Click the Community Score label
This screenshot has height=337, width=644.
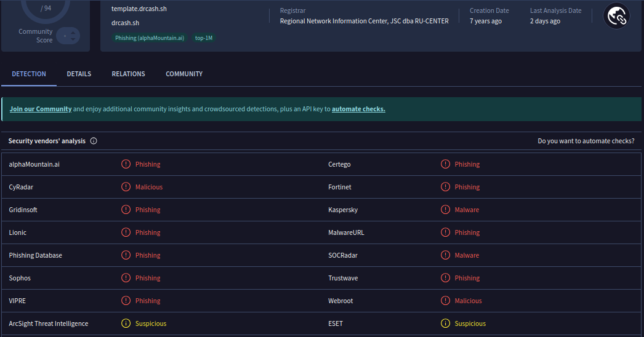pos(36,36)
